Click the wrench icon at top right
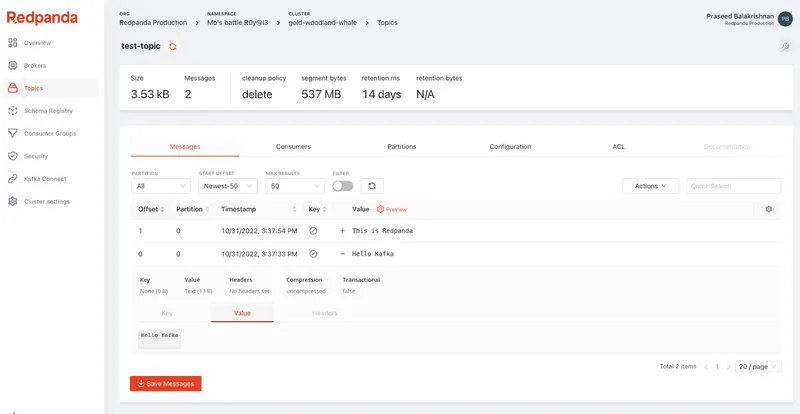 (x=785, y=46)
